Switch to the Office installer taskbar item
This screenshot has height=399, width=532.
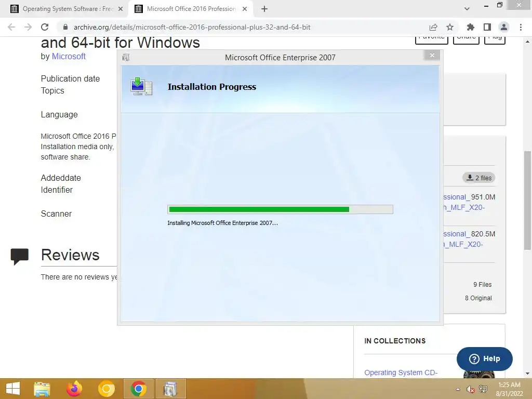click(x=170, y=389)
